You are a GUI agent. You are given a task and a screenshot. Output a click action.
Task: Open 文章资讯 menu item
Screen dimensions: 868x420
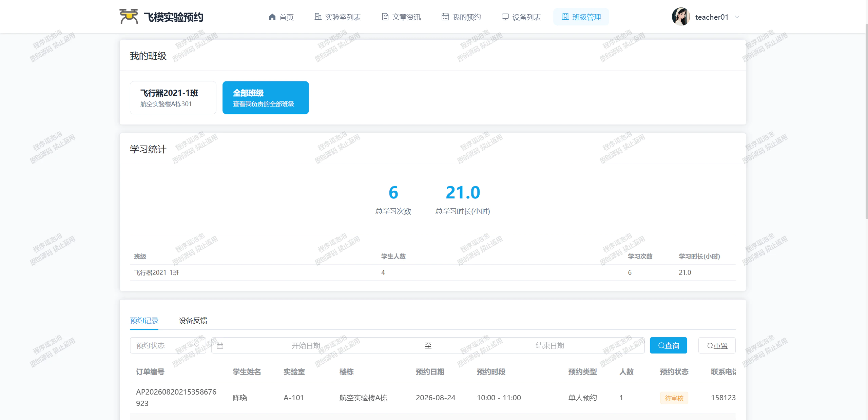pyautogui.click(x=401, y=17)
